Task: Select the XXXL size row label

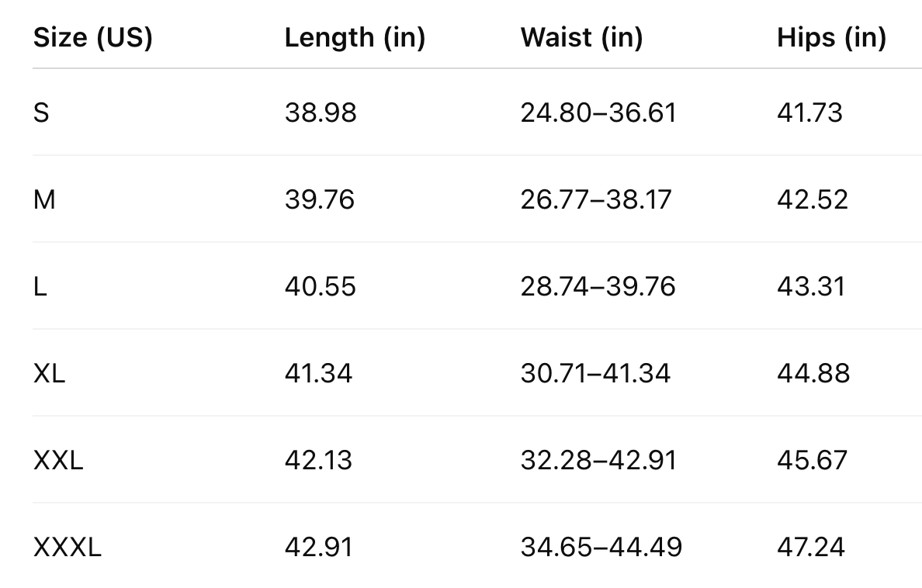Action: click(x=68, y=548)
